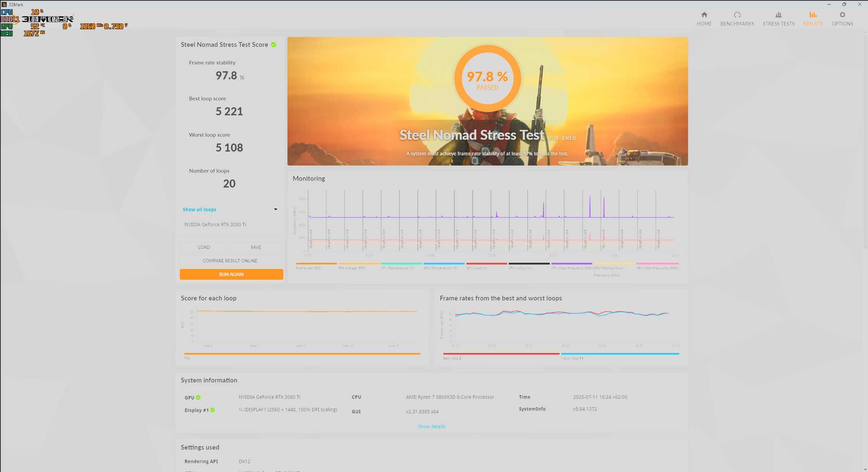Image resolution: width=868 pixels, height=472 pixels.
Task: Open the Results section
Action: pyautogui.click(x=813, y=18)
